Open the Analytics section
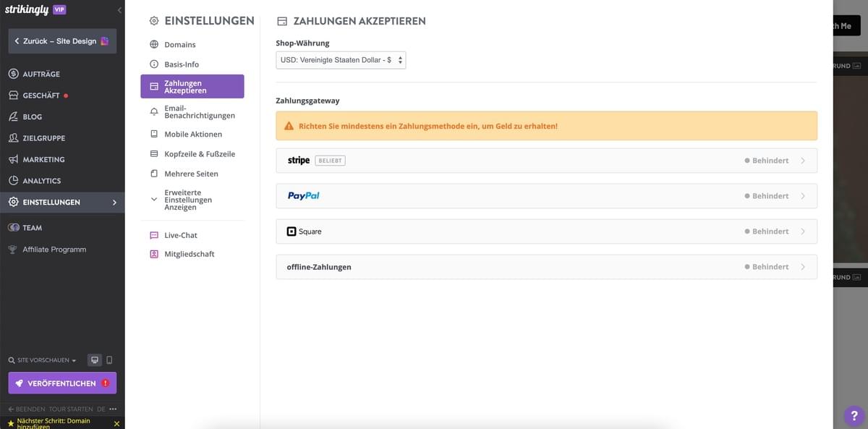The height and width of the screenshot is (429, 868). 12,180
